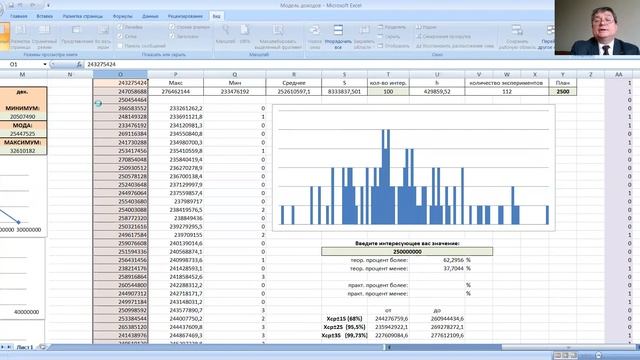Screen dimensions: 640x360
Task: Open Customize Quick Access Toolbar arrow
Action: [48, 6]
